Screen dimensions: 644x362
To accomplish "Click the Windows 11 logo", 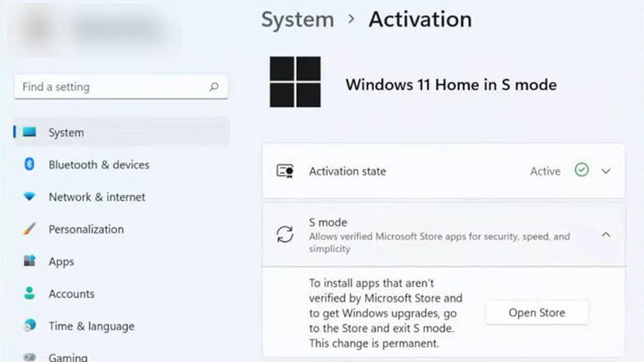I will coord(295,82).
